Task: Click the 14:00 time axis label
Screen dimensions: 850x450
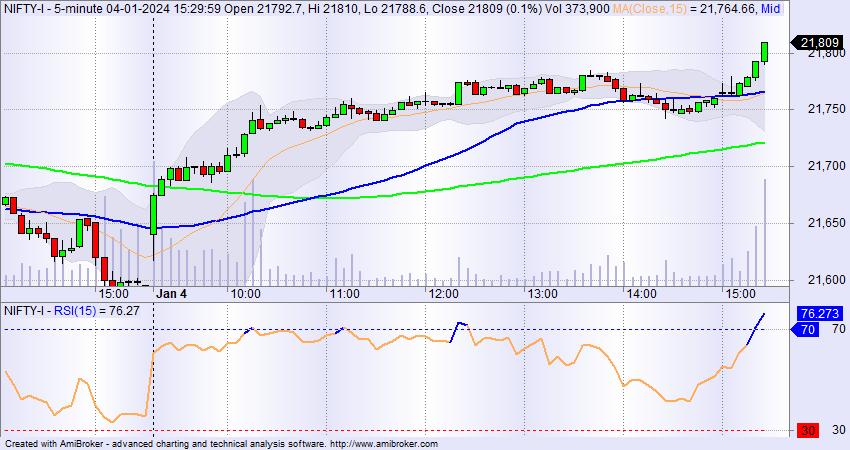Action: [642, 294]
